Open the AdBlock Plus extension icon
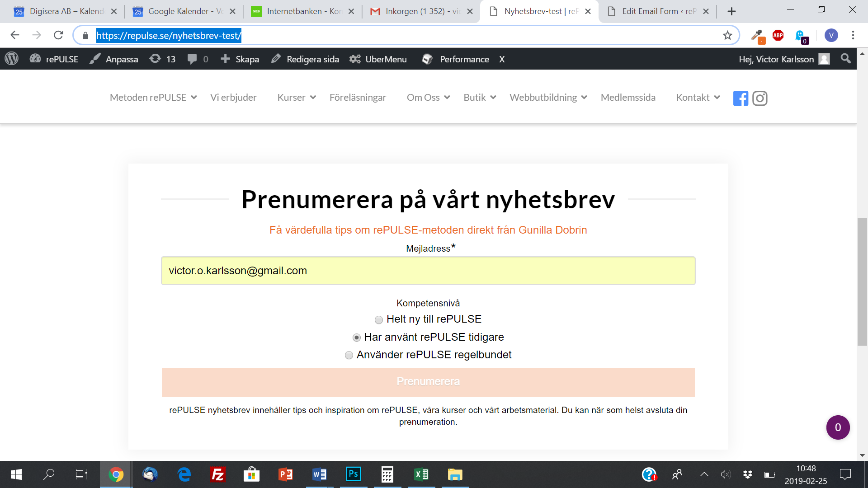 pos(778,35)
